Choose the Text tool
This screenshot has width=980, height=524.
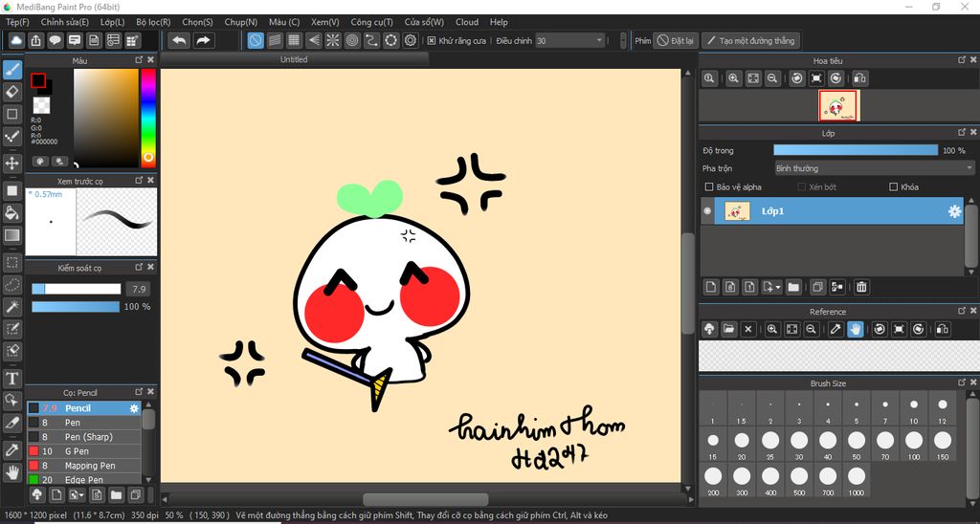point(12,379)
